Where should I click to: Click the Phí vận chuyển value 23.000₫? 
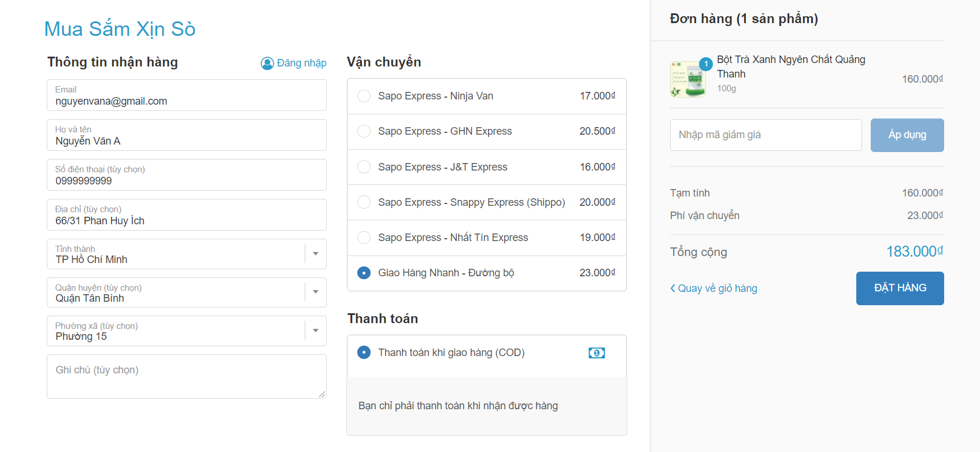[x=925, y=216]
